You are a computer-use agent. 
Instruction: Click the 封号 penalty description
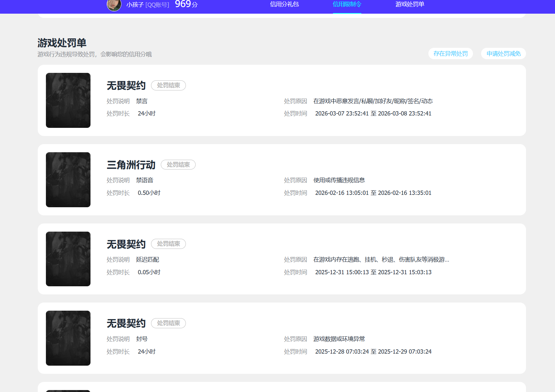point(142,339)
